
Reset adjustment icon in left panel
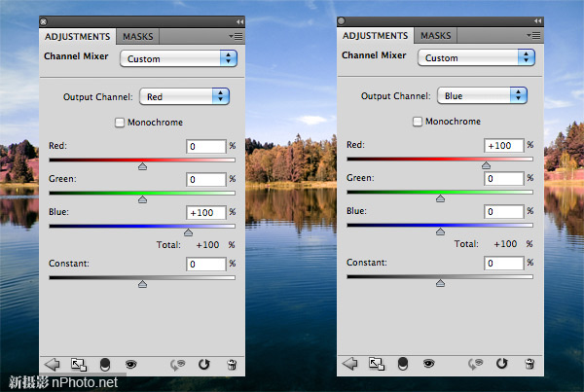coord(204,364)
